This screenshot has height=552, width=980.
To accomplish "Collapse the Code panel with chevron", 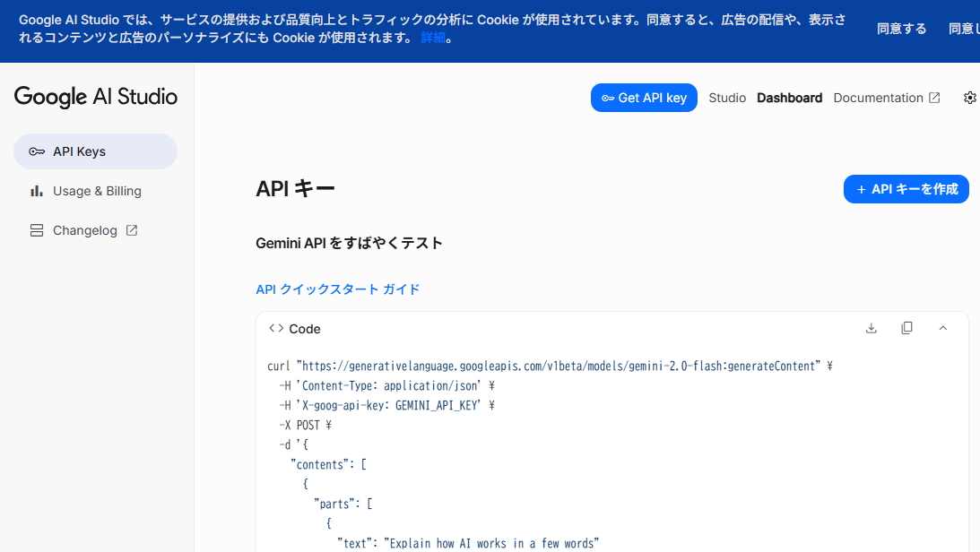I will 943,329.
